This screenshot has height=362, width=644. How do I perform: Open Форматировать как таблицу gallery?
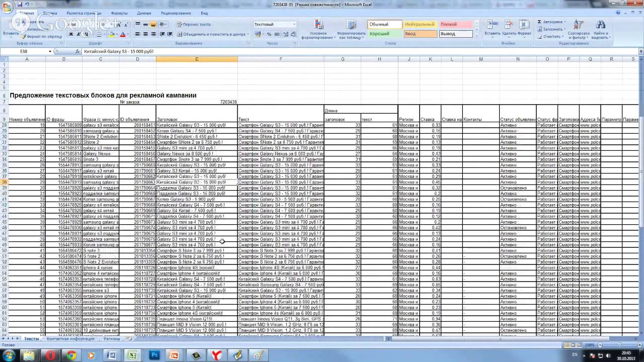point(351,30)
